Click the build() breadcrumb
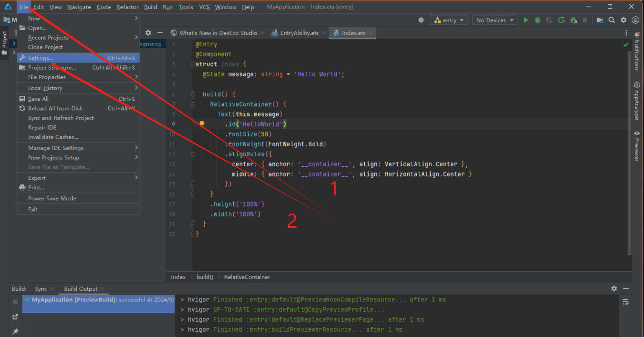The height and width of the screenshot is (337, 644). (205, 277)
